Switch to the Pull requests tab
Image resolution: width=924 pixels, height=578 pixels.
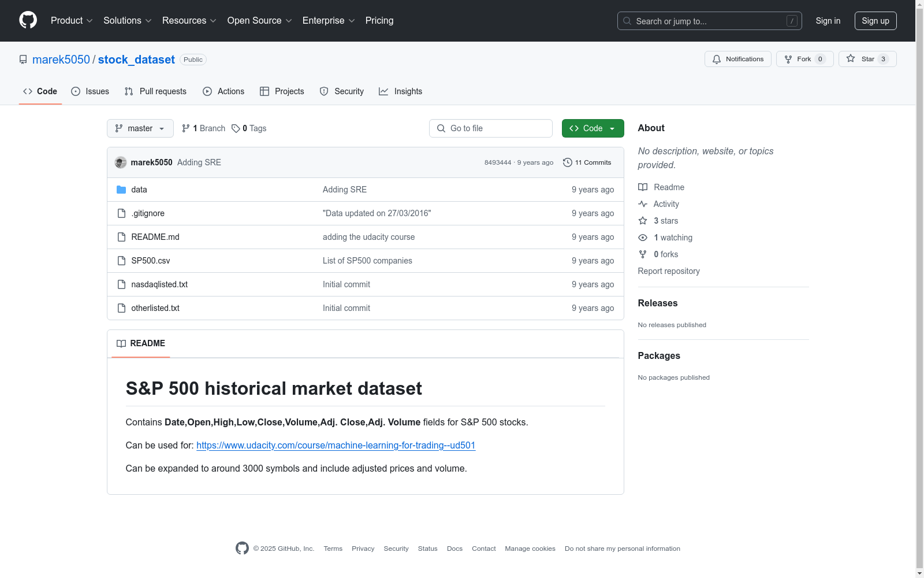point(155,91)
